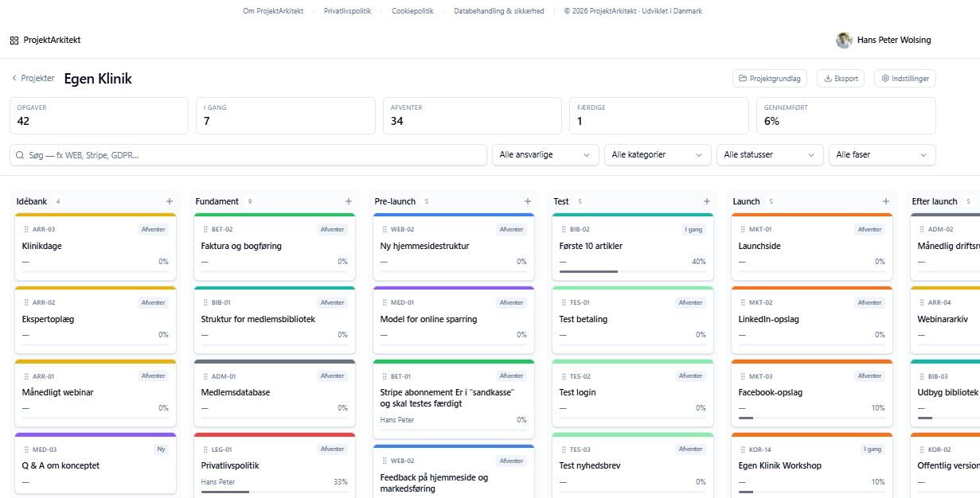
Task: Click the task search field
Action: point(248,154)
